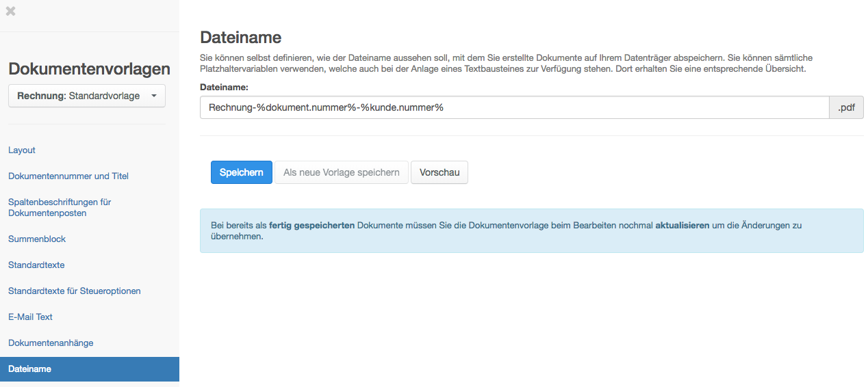Click the Dokumentenvorlagen sidebar heading
The height and width of the screenshot is (387, 868).
[x=89, y=69]
